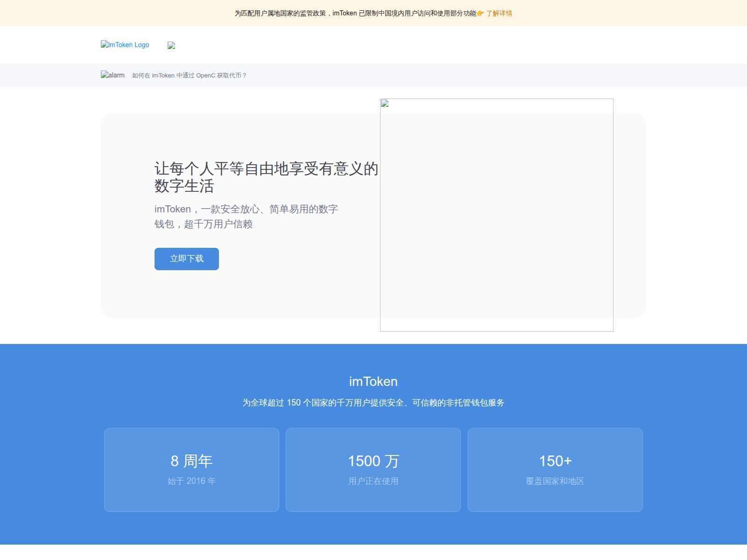Open the OpenC 获取代币 announcement article

[189, 75]
